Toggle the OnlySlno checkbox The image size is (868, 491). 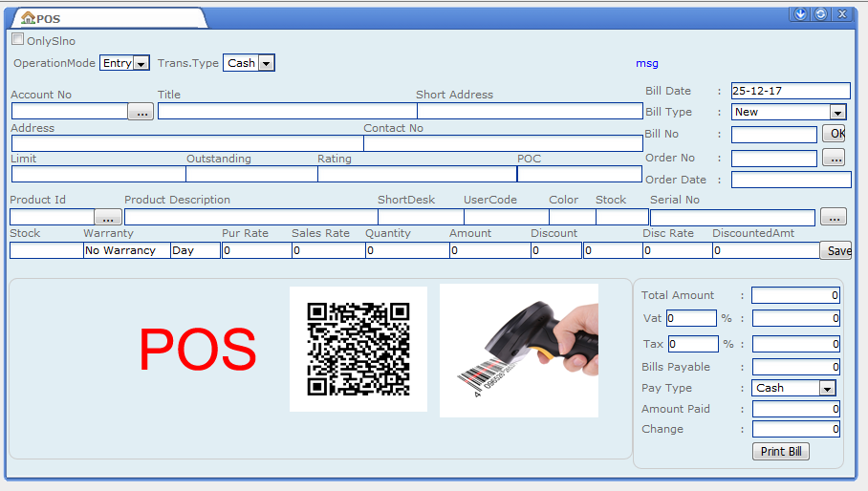[18, 39]
